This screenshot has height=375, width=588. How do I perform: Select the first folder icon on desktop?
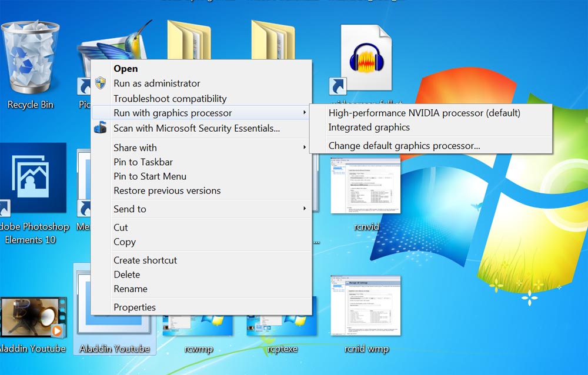[x=189, y=40]
